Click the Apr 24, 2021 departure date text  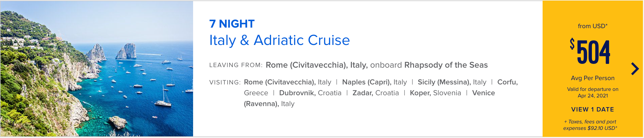pos(593,96)
